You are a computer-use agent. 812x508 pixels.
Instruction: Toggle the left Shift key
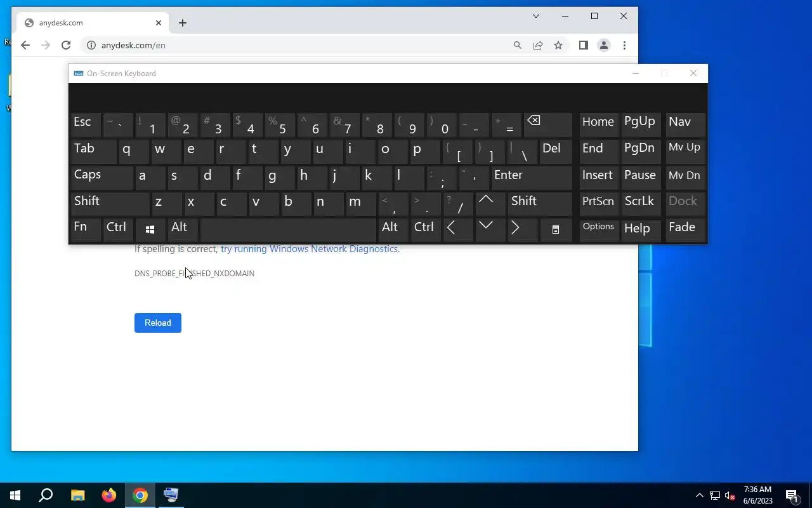click(109, 204)
